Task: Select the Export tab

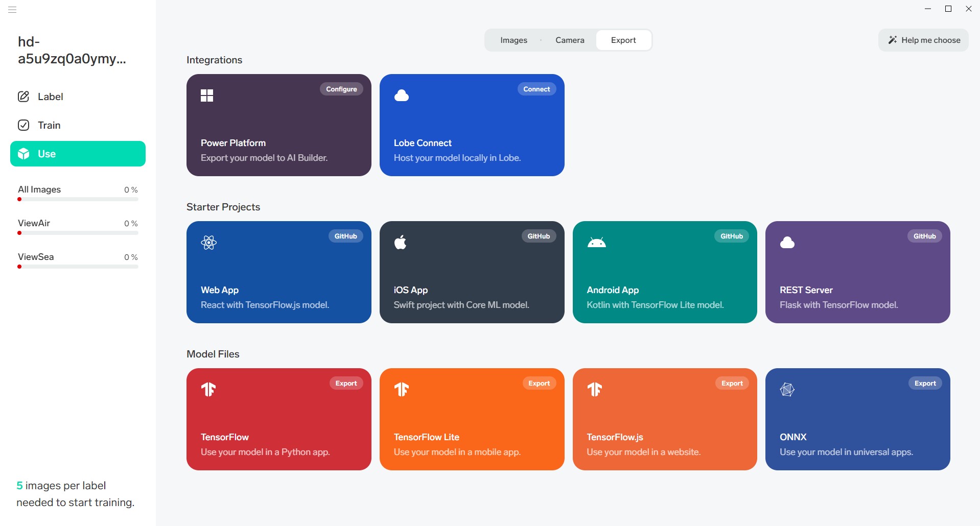Action: click(x=623, y=40)
